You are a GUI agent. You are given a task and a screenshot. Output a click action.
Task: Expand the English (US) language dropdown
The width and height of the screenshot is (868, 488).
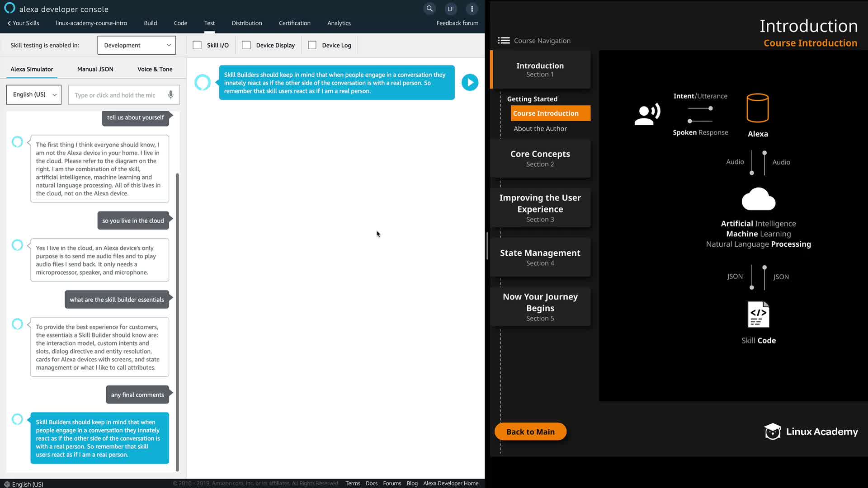34,94
